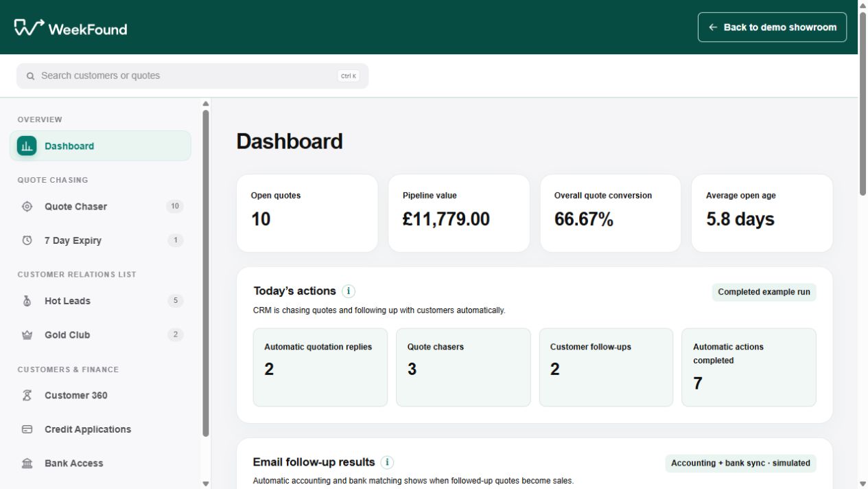Click the Today's actions heading
The width and height of the screenshot is (868, 489).
(295, 291)
